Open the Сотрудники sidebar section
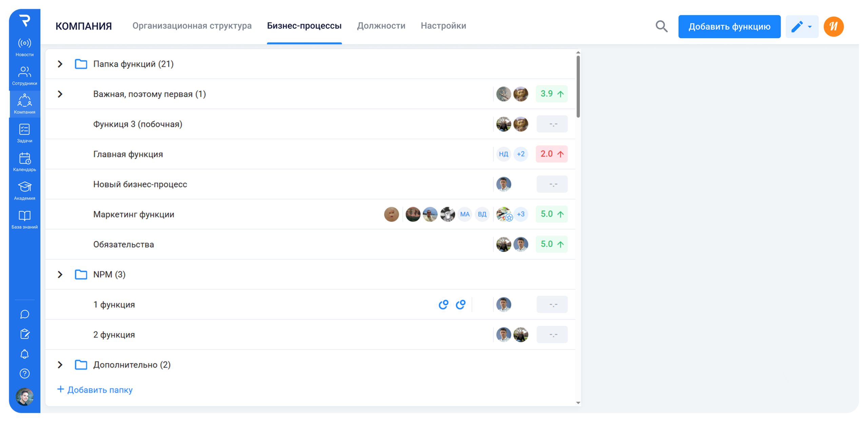Screen dimensions: 868x422 pos(24,75)
